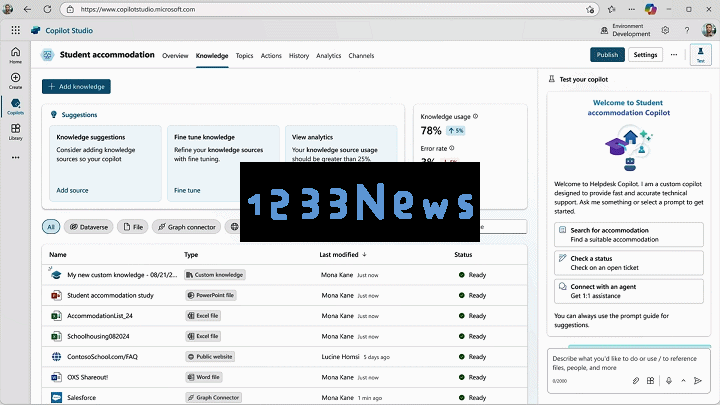
Task: Open My new custom knowledge row
Action: (x=284, y=275)
